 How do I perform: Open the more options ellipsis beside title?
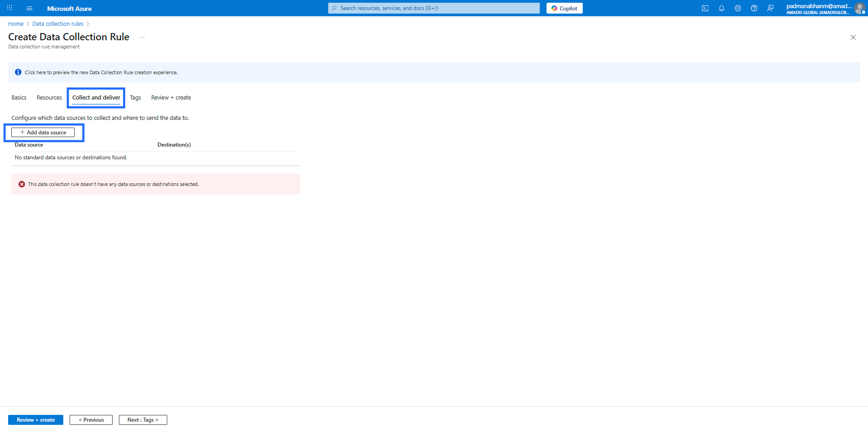(x=142, y=37)
